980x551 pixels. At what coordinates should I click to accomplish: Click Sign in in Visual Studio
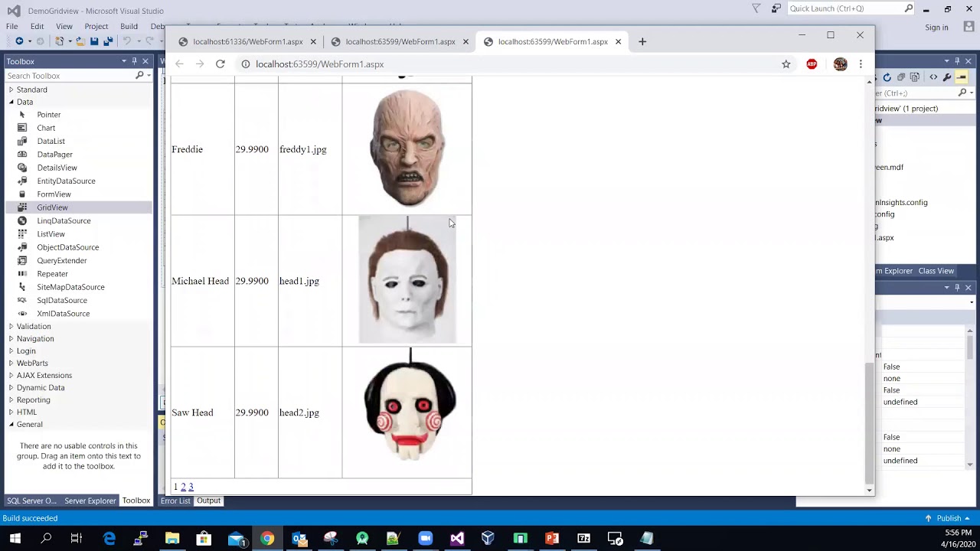936,28
